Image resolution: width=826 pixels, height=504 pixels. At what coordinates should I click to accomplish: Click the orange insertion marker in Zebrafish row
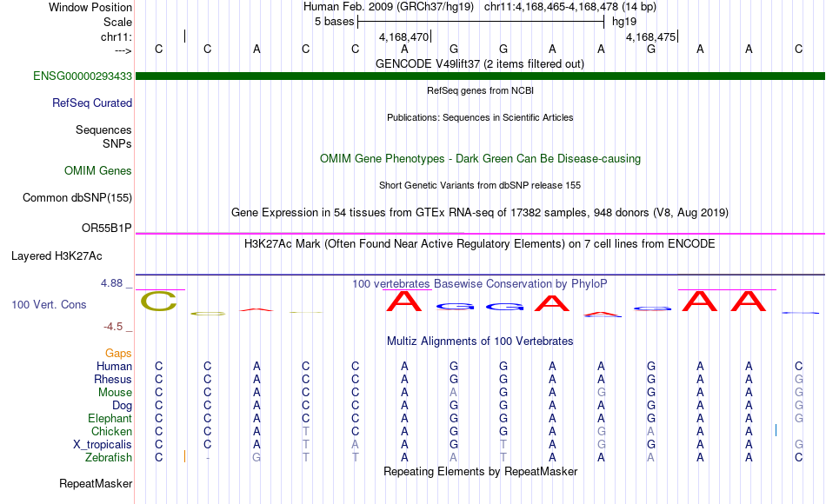pos(184,456)
